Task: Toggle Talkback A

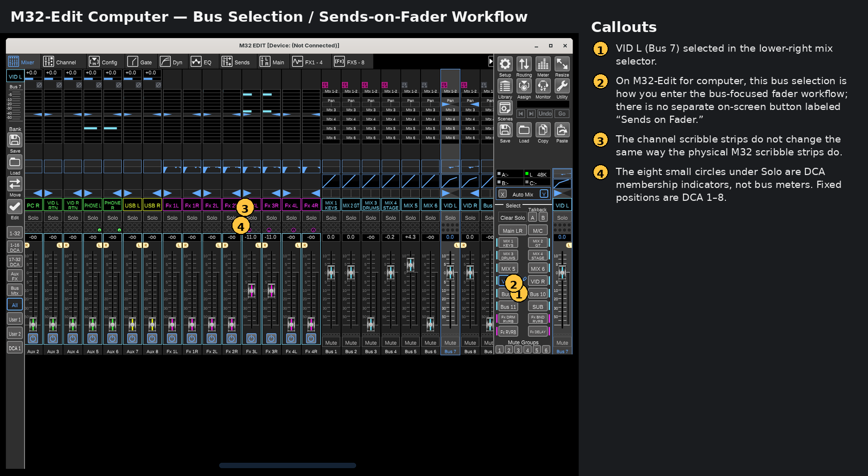Action: pyautogui.click(x=533, y=217)
